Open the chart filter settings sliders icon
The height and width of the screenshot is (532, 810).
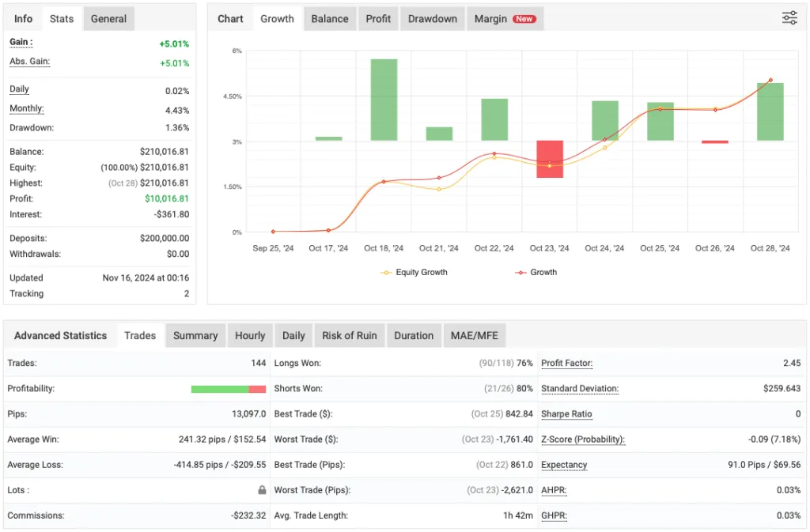tap(789, 17)
